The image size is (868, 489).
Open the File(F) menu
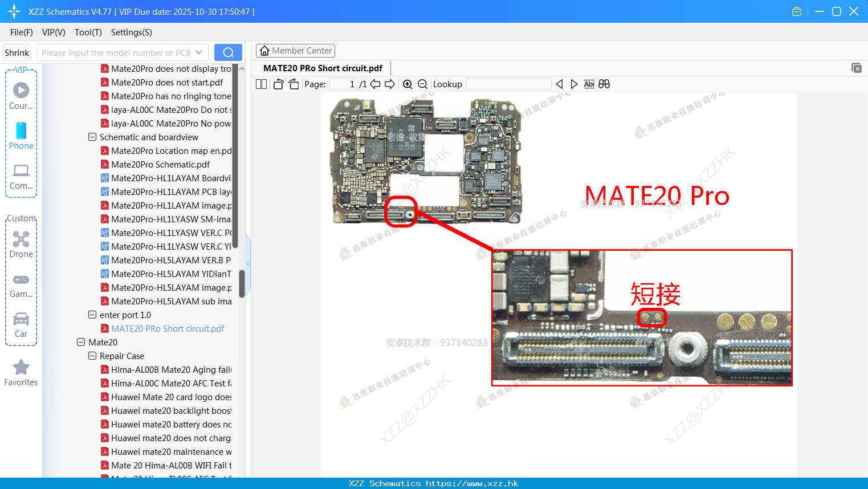click(22, 32)
